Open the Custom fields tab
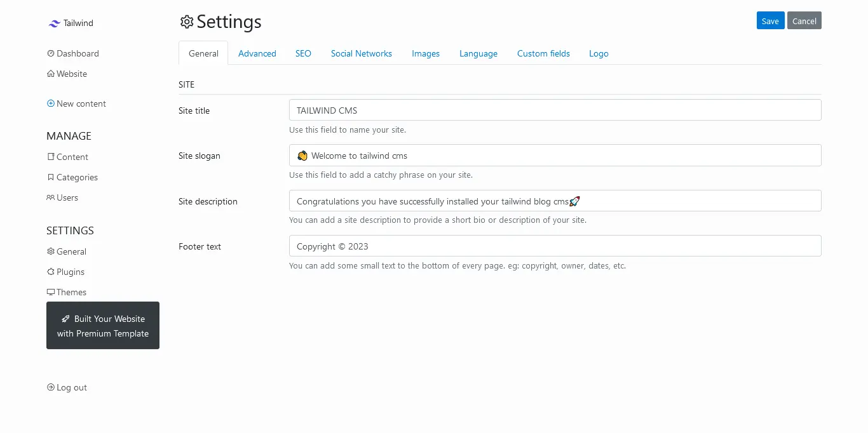Viewport: 868px width, 433px height. [543, 53]
